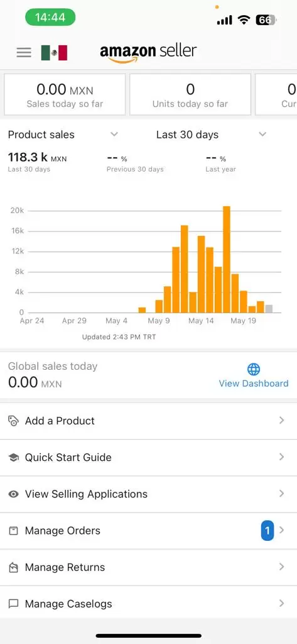
Task: Tap the Manage Orders notification badge
Action: point(267,531)
